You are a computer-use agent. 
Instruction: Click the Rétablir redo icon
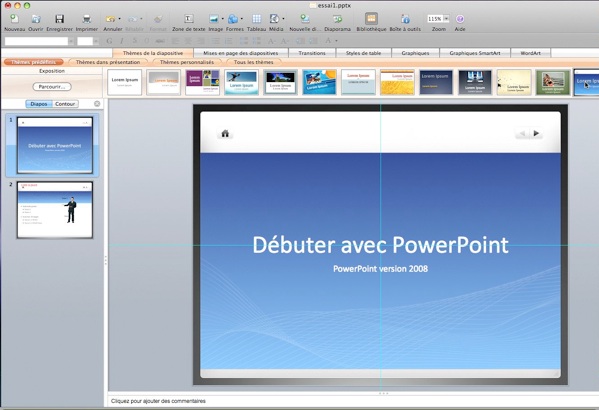point(132,19)
